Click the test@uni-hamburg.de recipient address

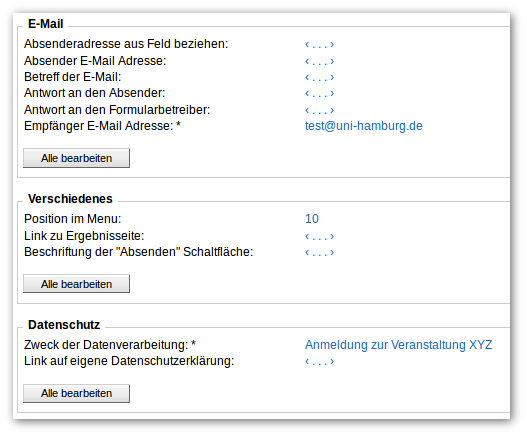tap(364, 126)
